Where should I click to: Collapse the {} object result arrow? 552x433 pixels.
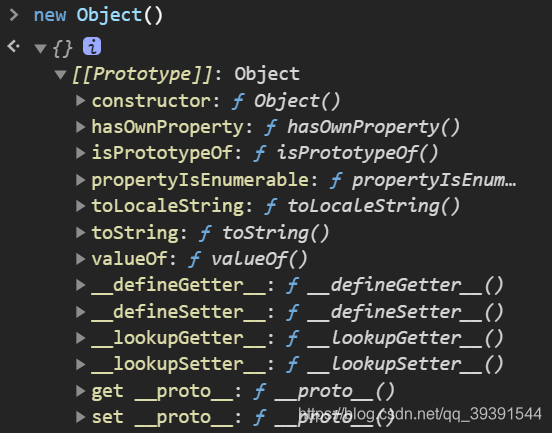40,48
